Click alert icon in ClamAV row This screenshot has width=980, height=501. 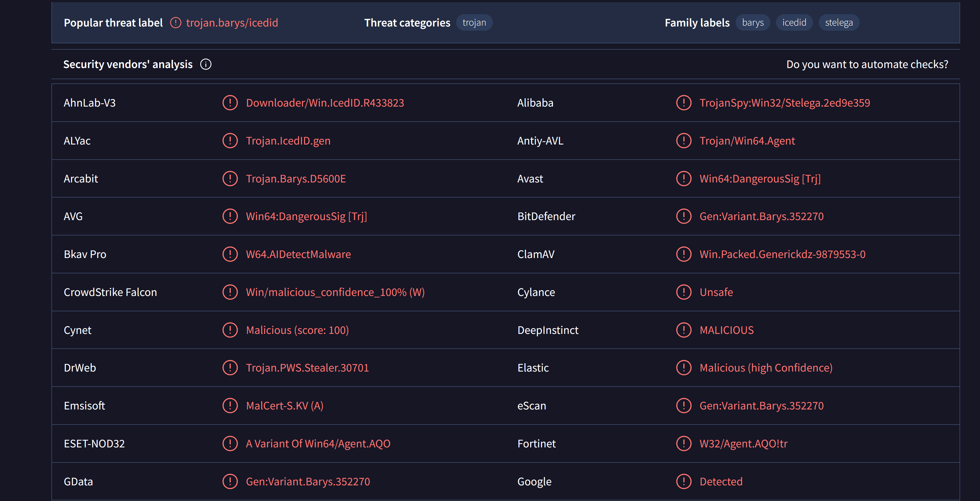pyautogui.click(x=683, y=254)
